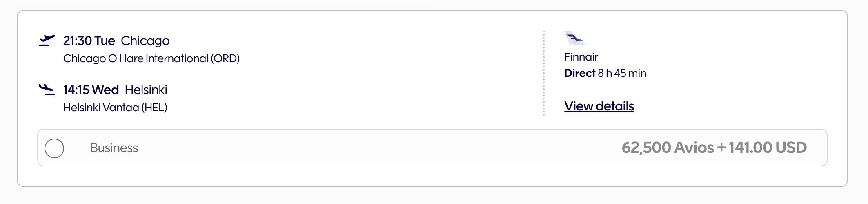Click the Helsinki arrival city name
This screenshot has width=868, height=204.
(146, 90)
